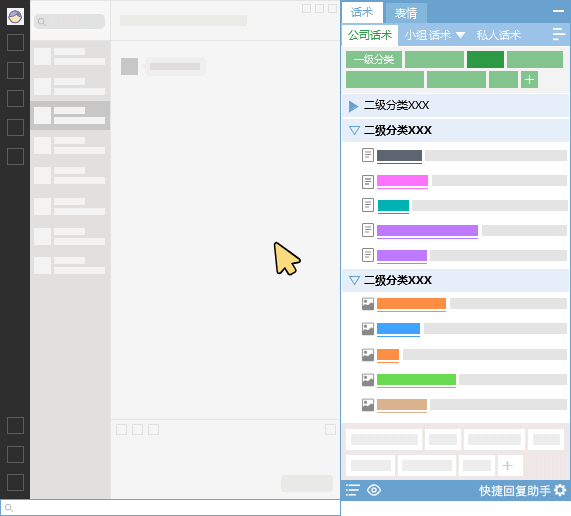Click the 一级分类 category button
The width and height of the screenshot is (571, 516).
tap(374, 59)
